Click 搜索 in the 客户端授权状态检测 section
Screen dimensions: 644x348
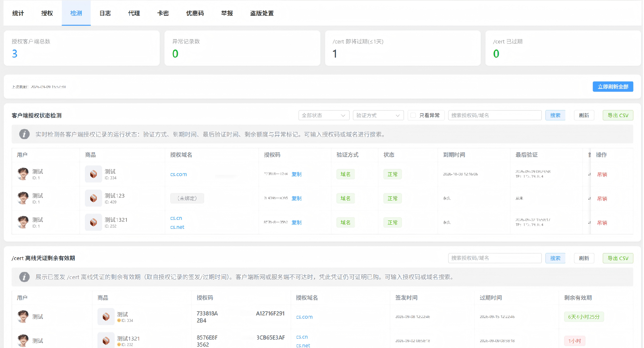point(555,115)
